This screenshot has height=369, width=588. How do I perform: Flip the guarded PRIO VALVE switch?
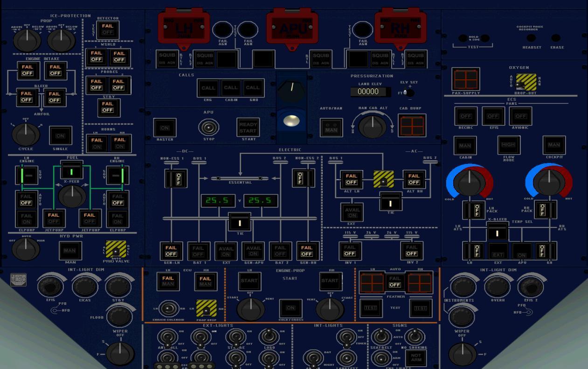(x=116, y=249)
